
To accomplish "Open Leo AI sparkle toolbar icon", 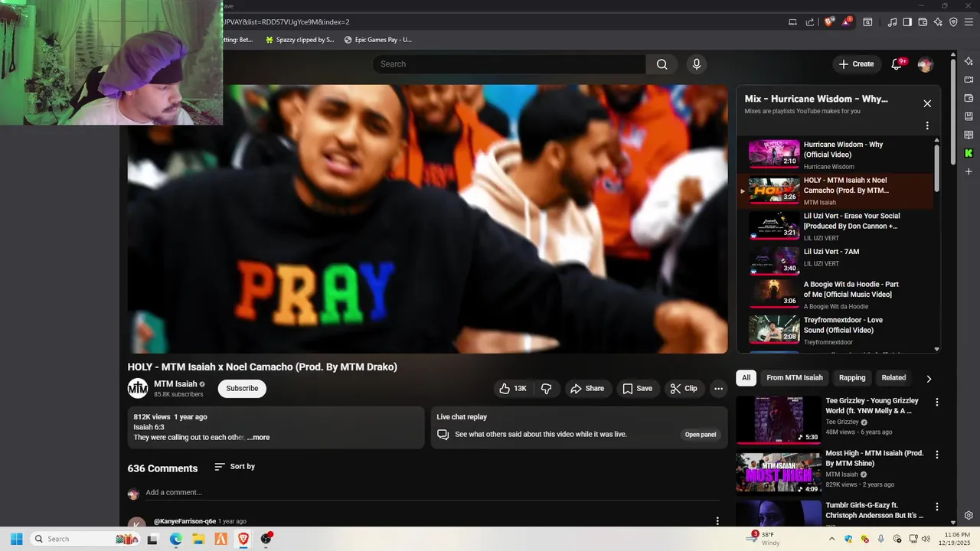I will pos(938,22).
